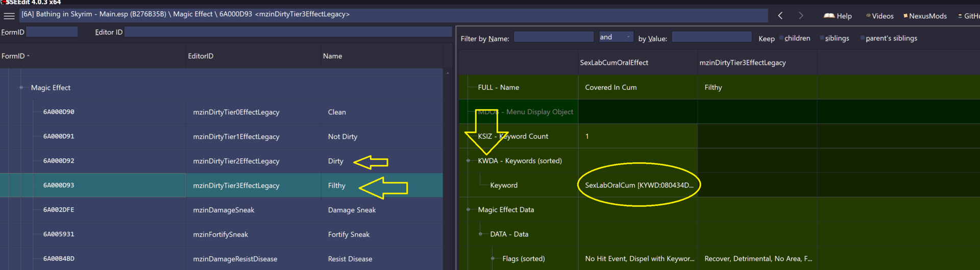Image resolution: width=980 pixels, height=270 pixels.
Task: Sort by the EditorID column header
Action: click(x=254, y=56)
